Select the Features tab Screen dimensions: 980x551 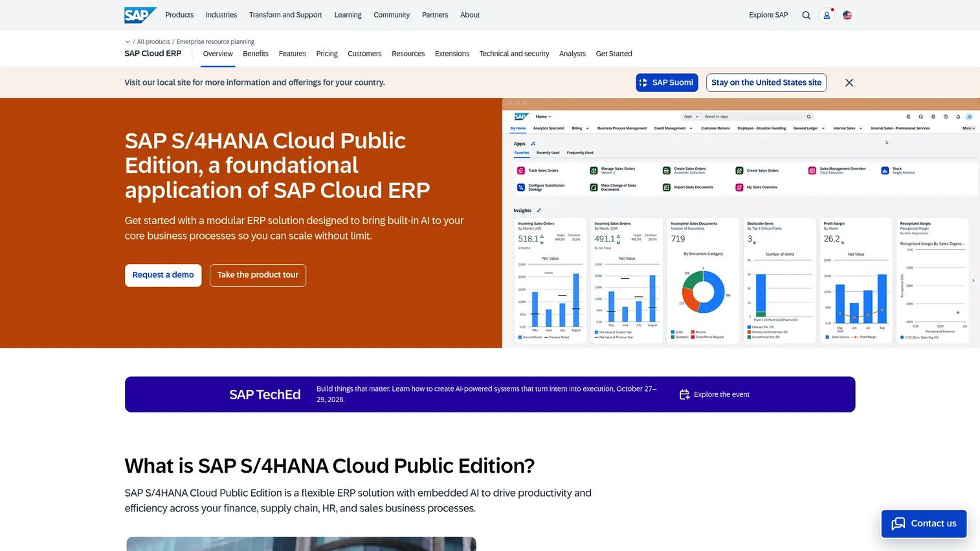(293, 54)
